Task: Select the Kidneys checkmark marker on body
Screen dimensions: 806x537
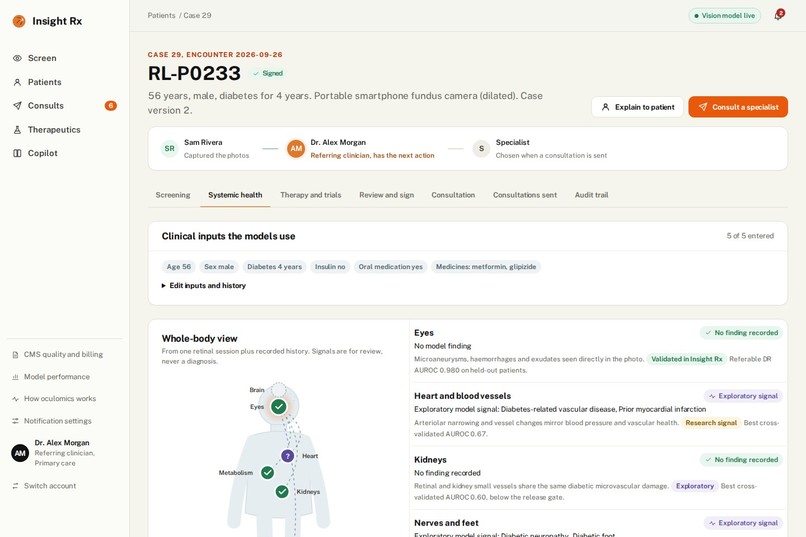Action: coord(282,492)
